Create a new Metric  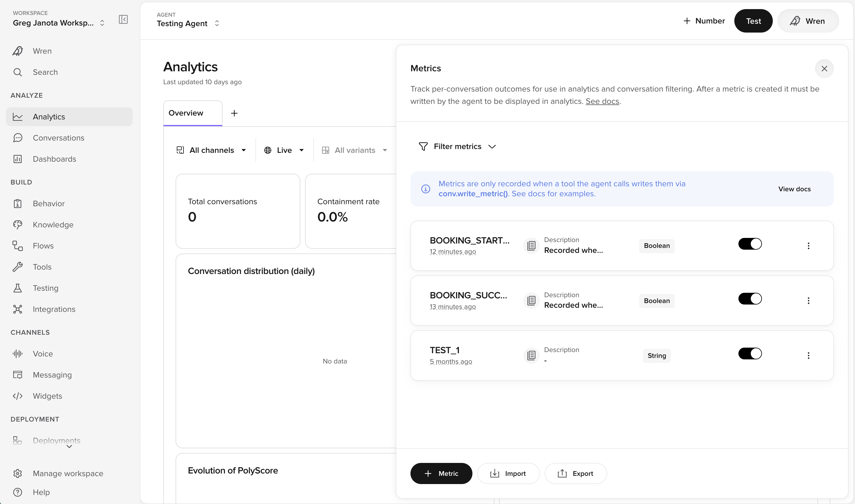(x=441, y=473)
